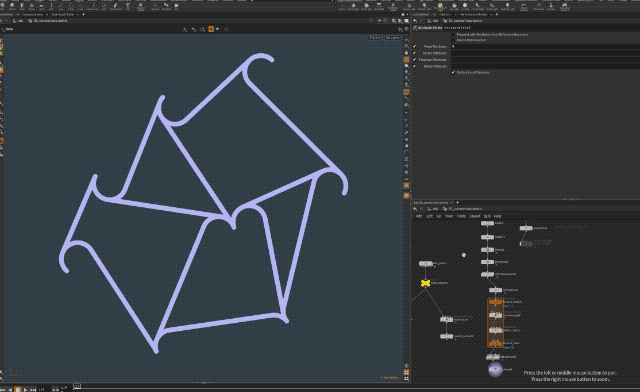
Task: Open the Layout menu in network editor
Action: point(475,216)
